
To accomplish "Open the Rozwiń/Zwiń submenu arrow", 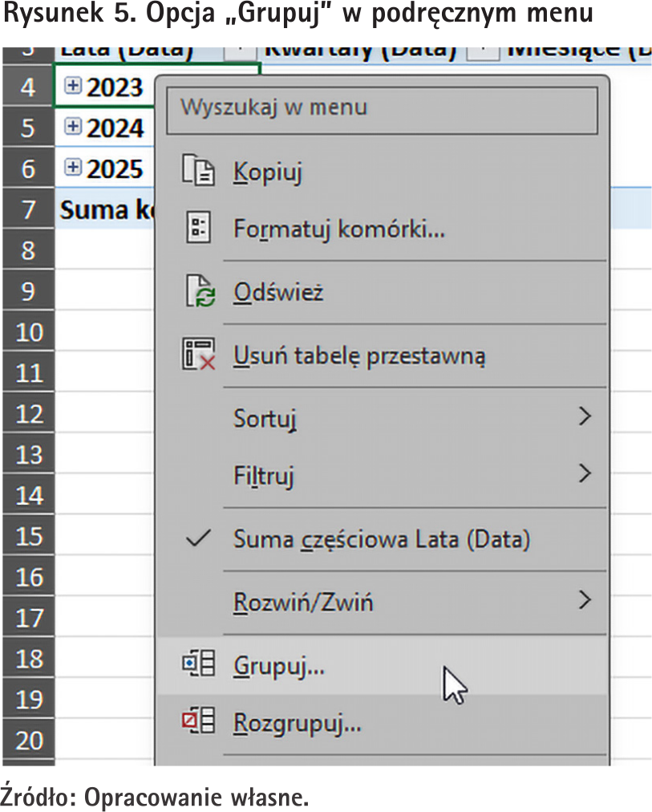I will (585, 599).
